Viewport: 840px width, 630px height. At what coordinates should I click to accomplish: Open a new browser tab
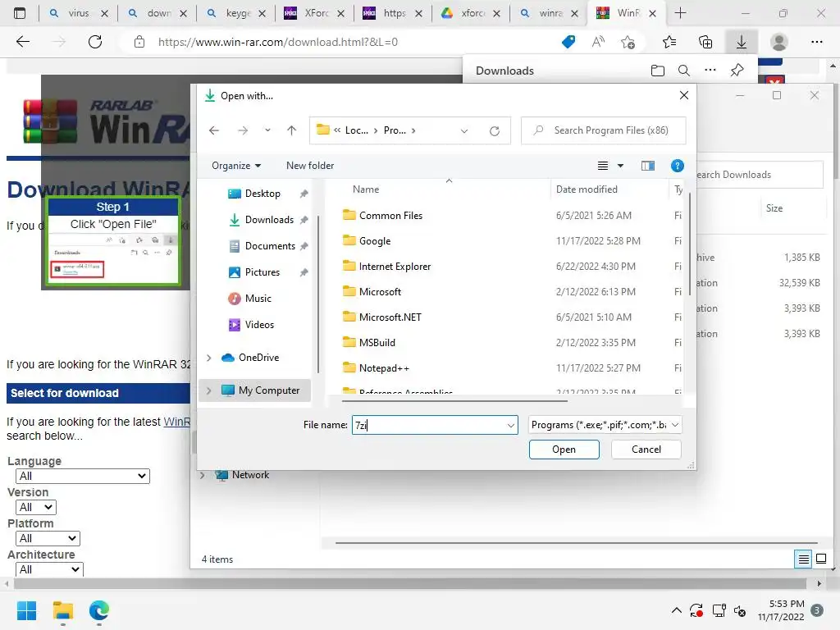[x=680, y=13]
